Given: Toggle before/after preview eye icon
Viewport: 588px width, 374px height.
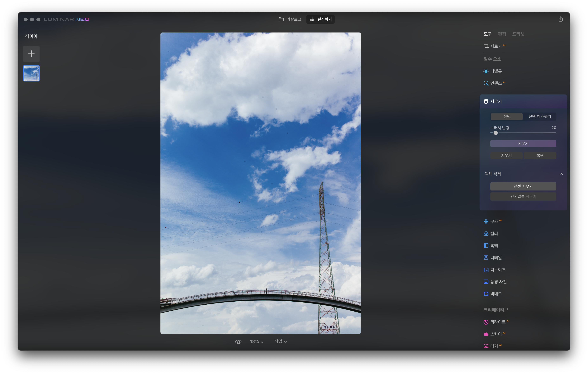Looking at the screenshot, I should [238, 342].
